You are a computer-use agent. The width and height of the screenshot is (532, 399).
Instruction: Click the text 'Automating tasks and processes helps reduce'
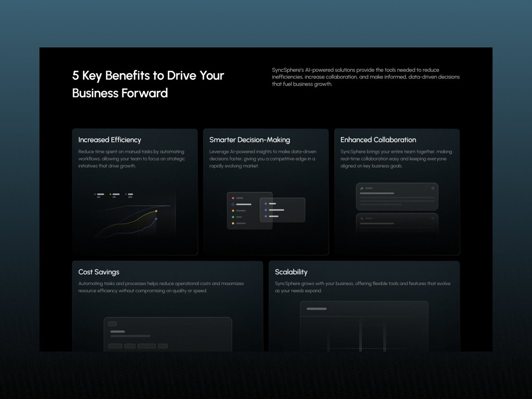pos(126,283)
